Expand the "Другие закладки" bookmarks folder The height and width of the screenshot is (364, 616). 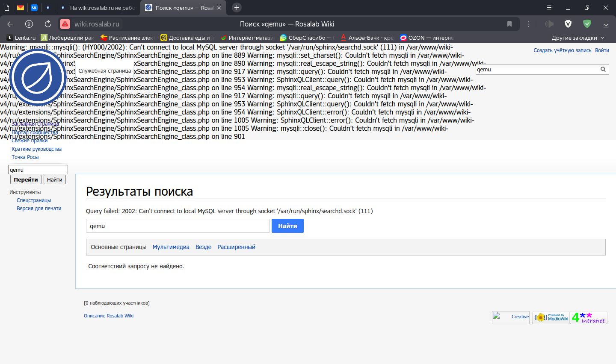coord(577,38)
